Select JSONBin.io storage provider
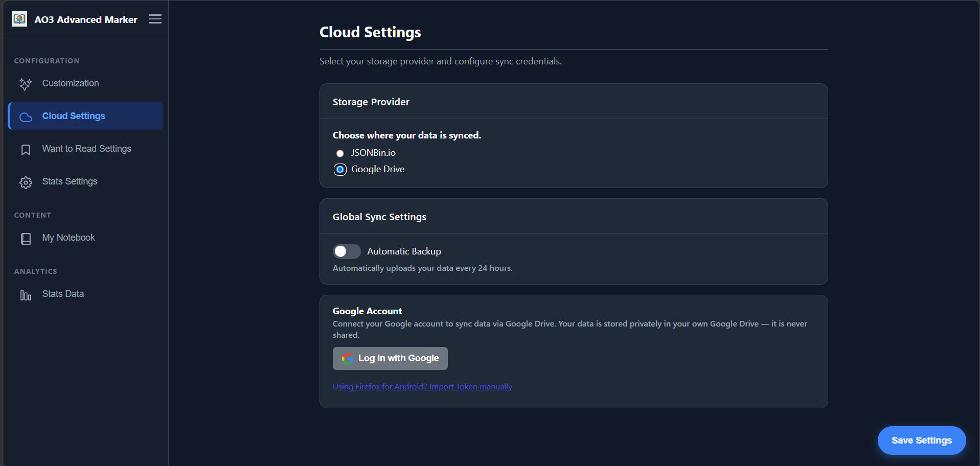 (x=340, y=153)
